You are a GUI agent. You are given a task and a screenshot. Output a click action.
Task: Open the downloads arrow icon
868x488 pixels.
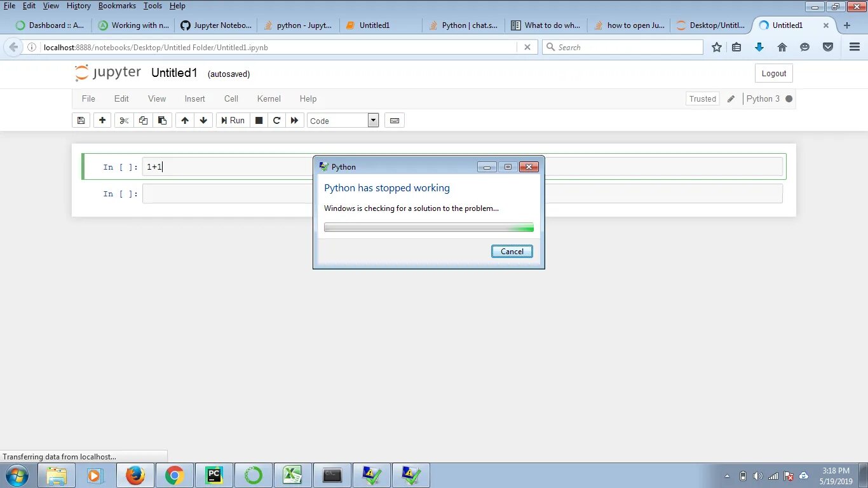pos(759,47)
